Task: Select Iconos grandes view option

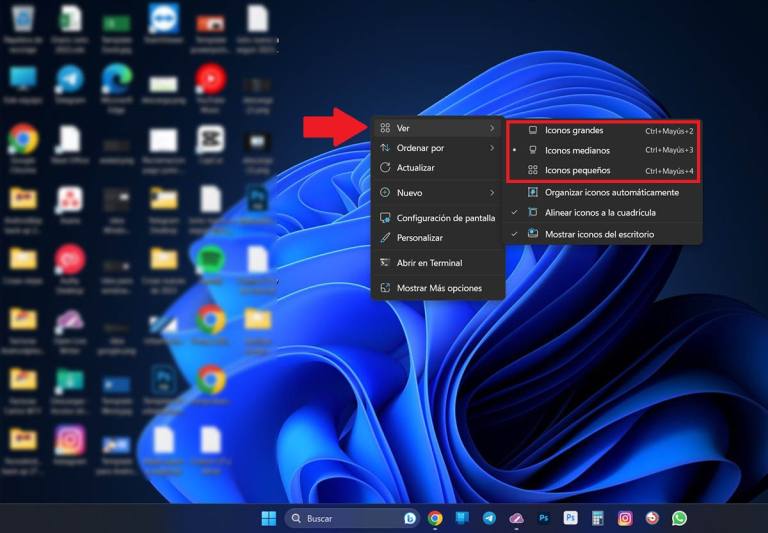Action: click(573, 131)
